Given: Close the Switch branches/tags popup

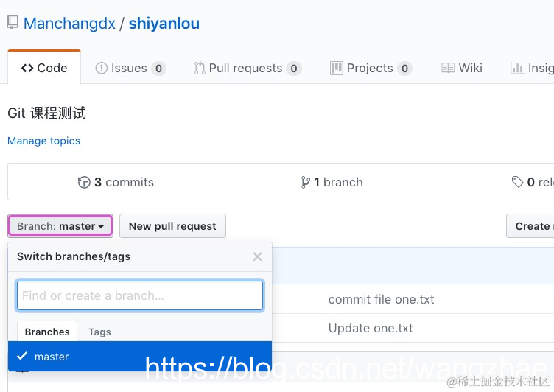Looking at the screenshot, I should pyautogui.click(x=258, y=256).
